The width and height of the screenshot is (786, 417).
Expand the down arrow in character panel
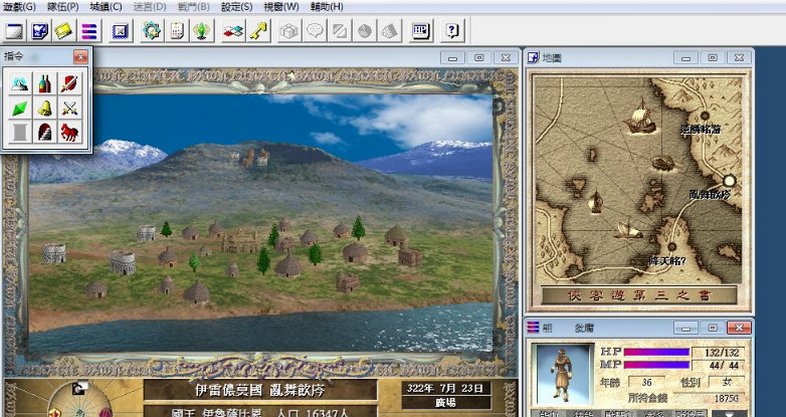pos(730,414)
